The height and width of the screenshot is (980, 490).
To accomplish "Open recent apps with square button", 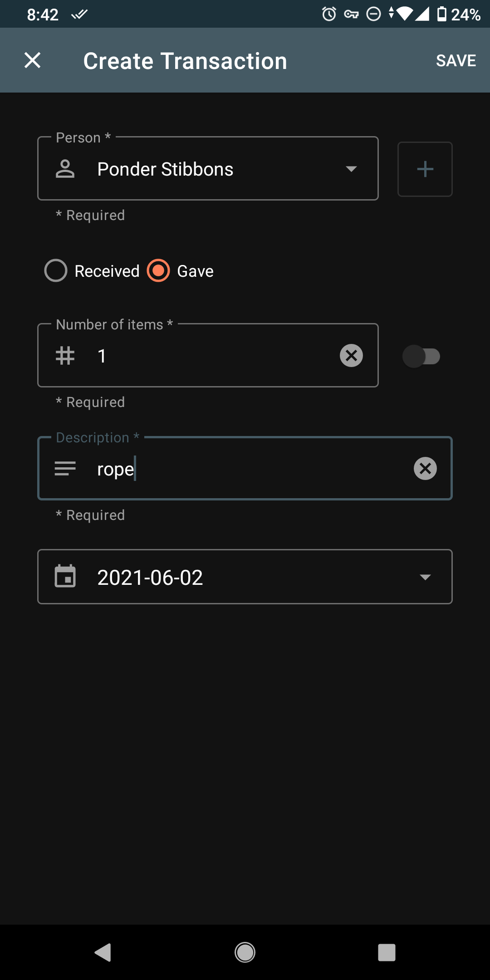I will click(387, 952).
